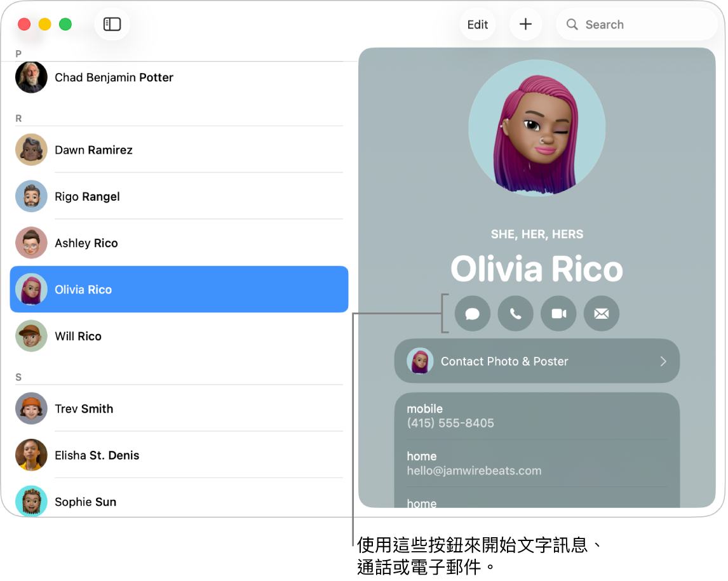Viewport: 728px width, 581px height.
Task: Click the email hello@jamwirebeats.com
Action: coord(475,472)
